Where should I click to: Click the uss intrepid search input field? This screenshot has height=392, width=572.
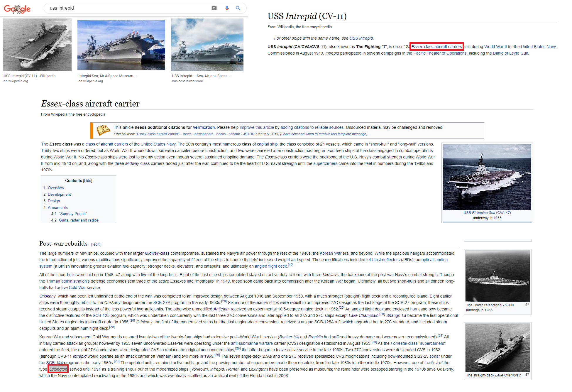coord(126,8)
